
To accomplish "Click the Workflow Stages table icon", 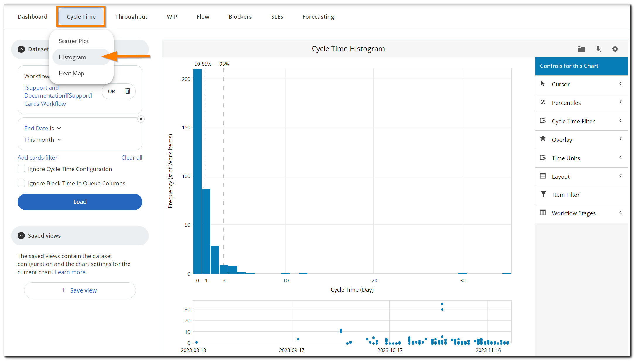I will 543,213.
